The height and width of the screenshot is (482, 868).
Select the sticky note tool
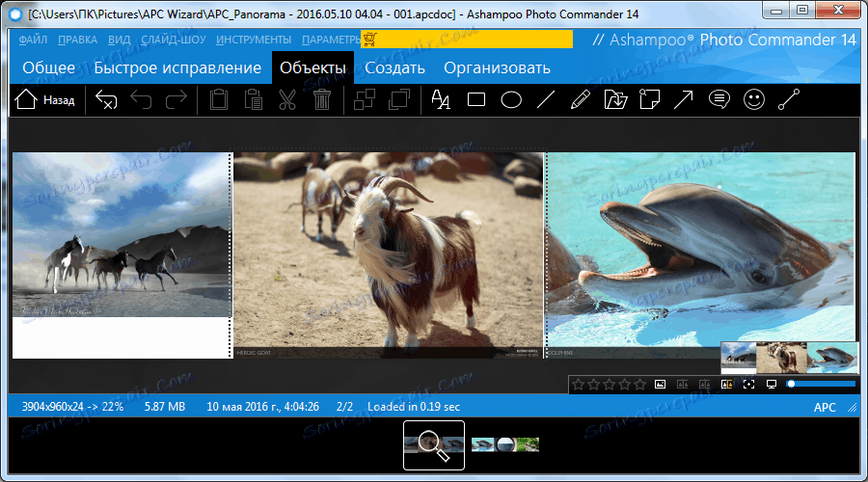click(x=649, y=99)
